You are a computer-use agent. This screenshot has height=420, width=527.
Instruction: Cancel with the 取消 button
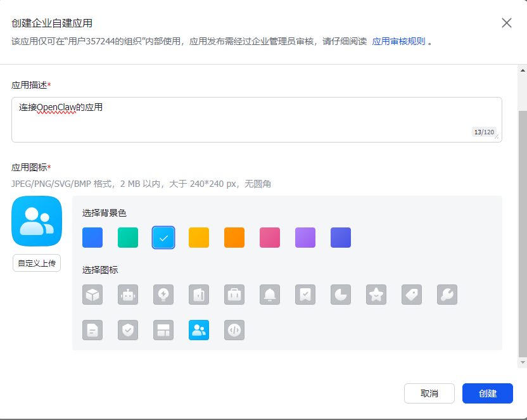click(x=429, y=393)
